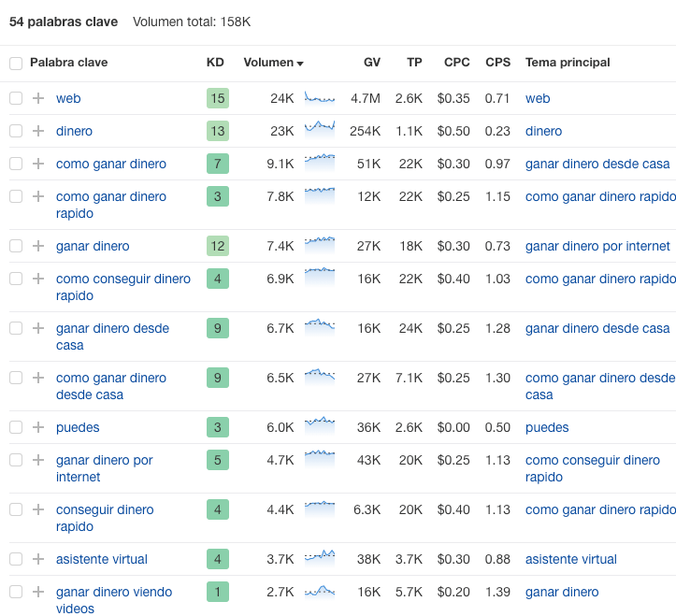676x616 pixels.
Task: Tick the select-all checkbox in table header
Action: click(x=16, y=63)
